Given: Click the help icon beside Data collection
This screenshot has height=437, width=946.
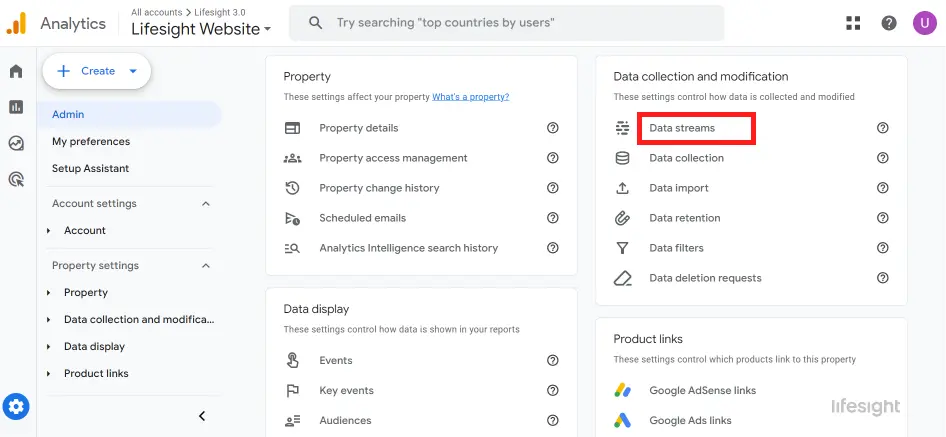Looking at the screenshot, I should click(x=883, y=158).
